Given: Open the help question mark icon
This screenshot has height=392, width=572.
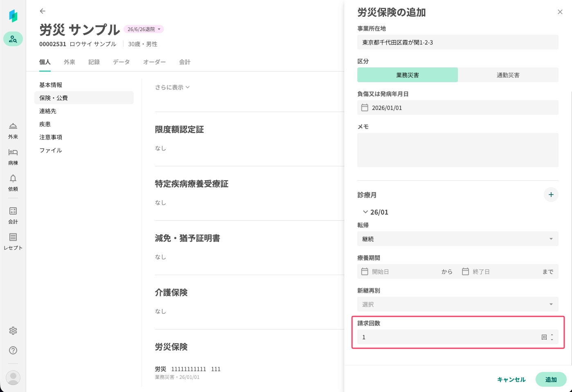Looking at the screenshot, I should 13,350.
